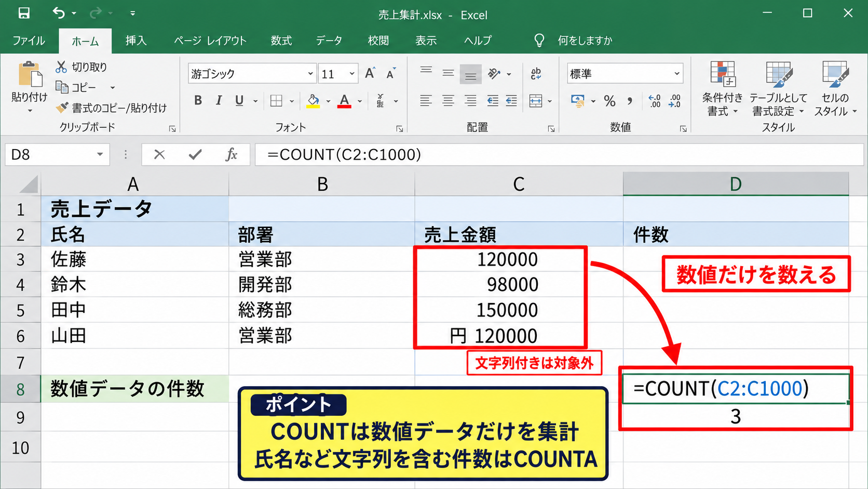The height and width of the screenshot is (489, 868).
Task: Merge and center cells
Action: [536, 101]
